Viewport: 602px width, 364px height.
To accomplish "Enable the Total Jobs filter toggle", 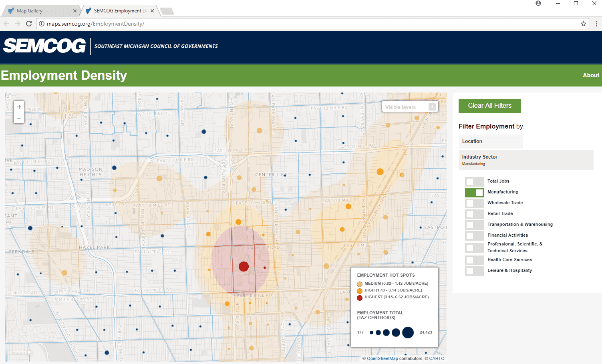I will tap(474, 181).
